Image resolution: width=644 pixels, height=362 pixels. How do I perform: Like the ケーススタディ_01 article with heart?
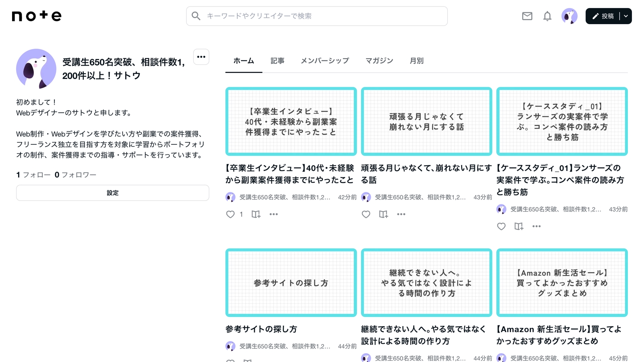[x=501, y=226]
